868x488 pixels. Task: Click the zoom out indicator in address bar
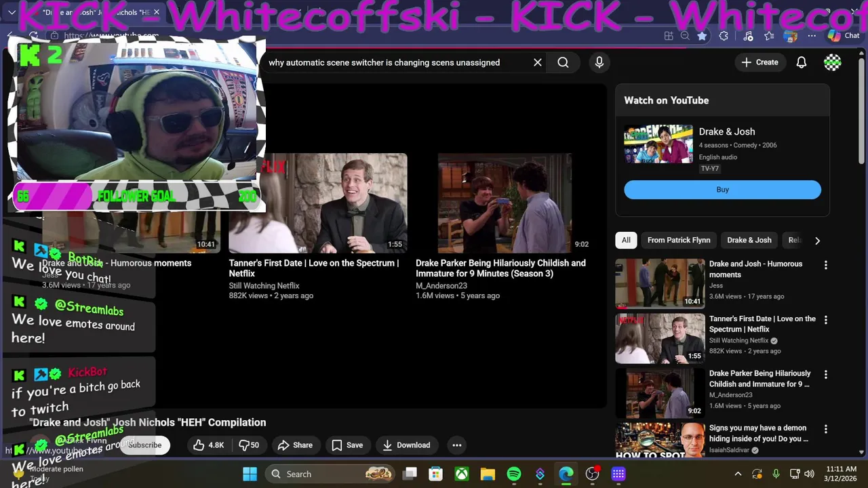685,36
